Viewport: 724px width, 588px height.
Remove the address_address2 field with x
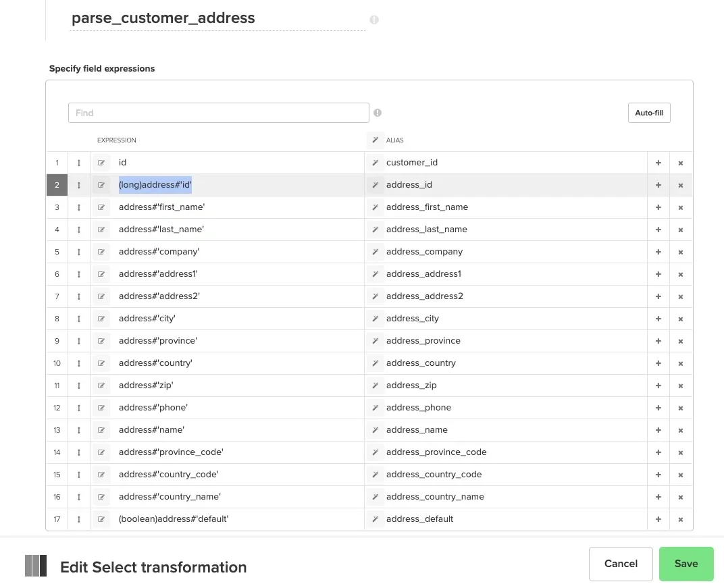pyautogui.click(x=680, y=296)
